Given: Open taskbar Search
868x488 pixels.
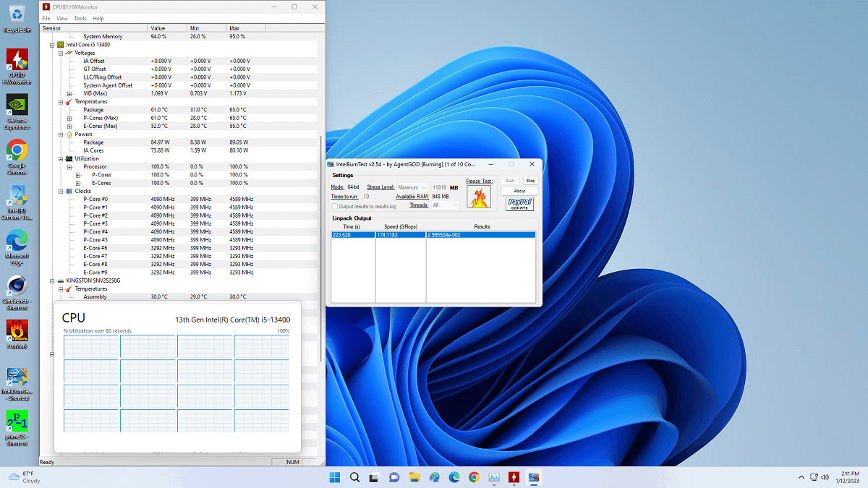Looking at the screenshot, I should [355, 477].
